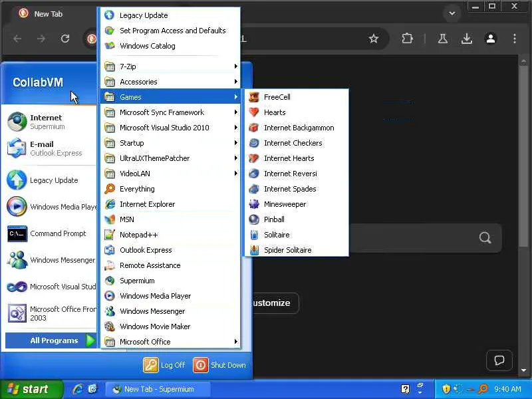
Task: Click All Programs in Start menu
Action: (x=51, y=340)
